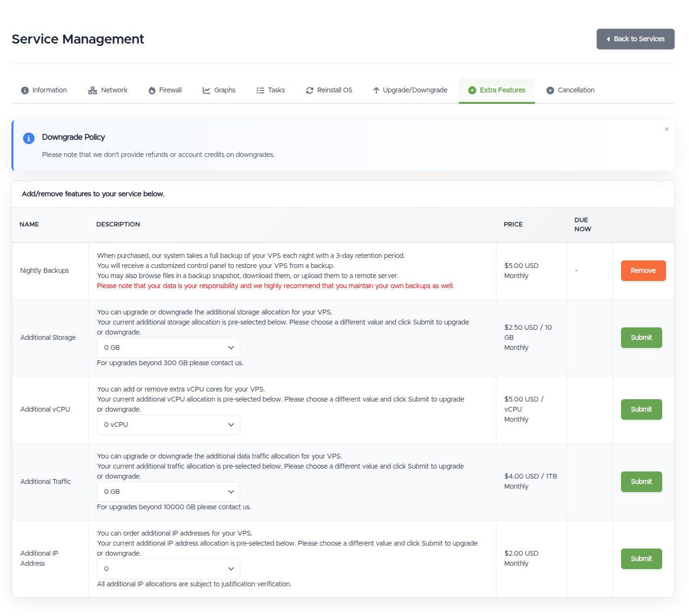689x616 pixels.
Task: Click the PRICE column header
Action: click(x=513, y=224)
